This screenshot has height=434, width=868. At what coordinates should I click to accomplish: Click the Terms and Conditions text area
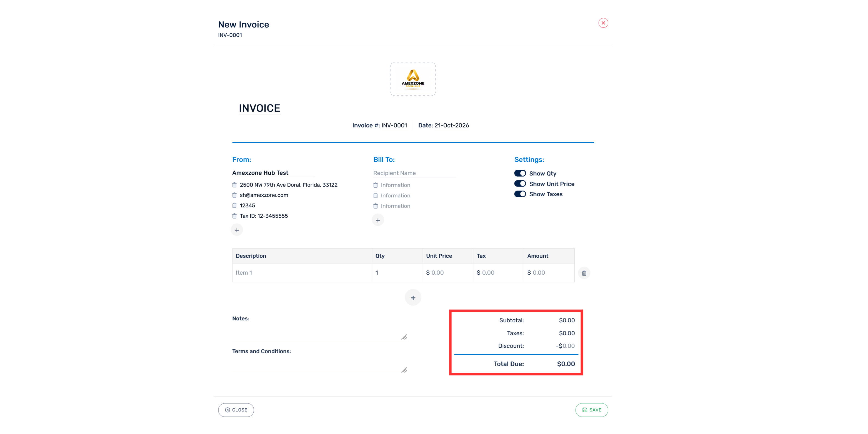tap(319, 365)
